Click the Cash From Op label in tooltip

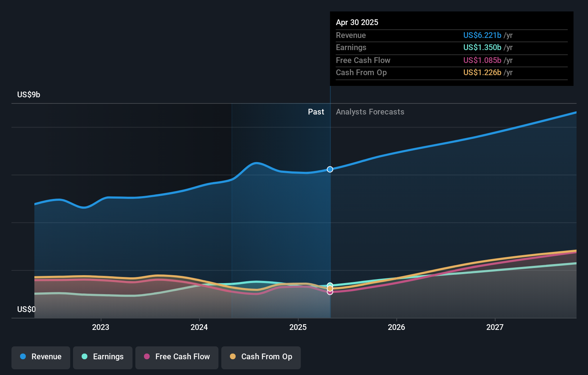pos(361,73)
